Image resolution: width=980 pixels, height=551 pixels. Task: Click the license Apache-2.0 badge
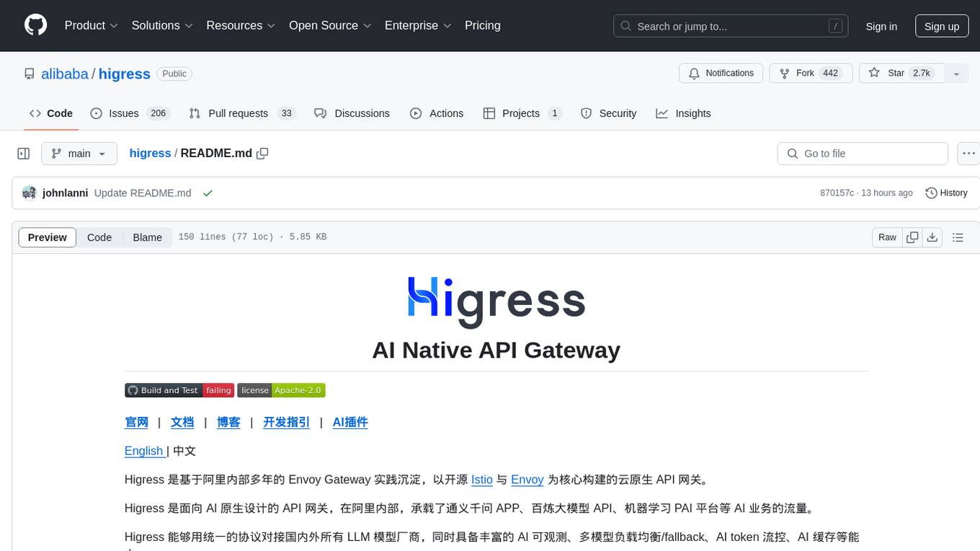click(281, 390)
